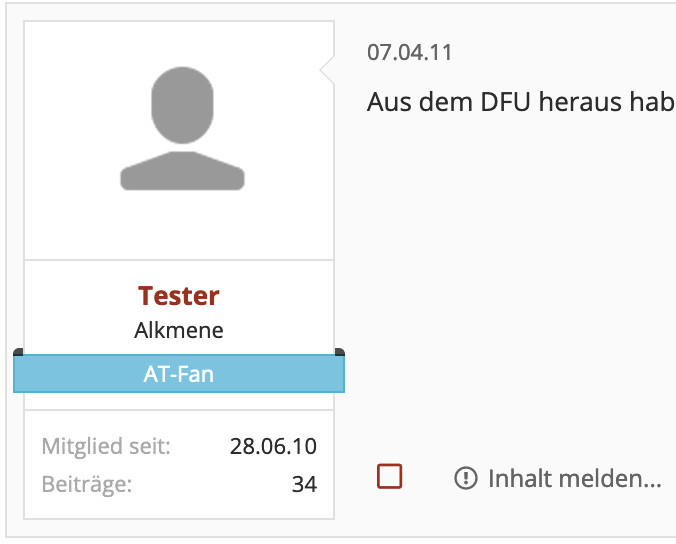Click right folded corner of AT-Fan ribbon
676x544 pixels.
(x=340, y=352)
